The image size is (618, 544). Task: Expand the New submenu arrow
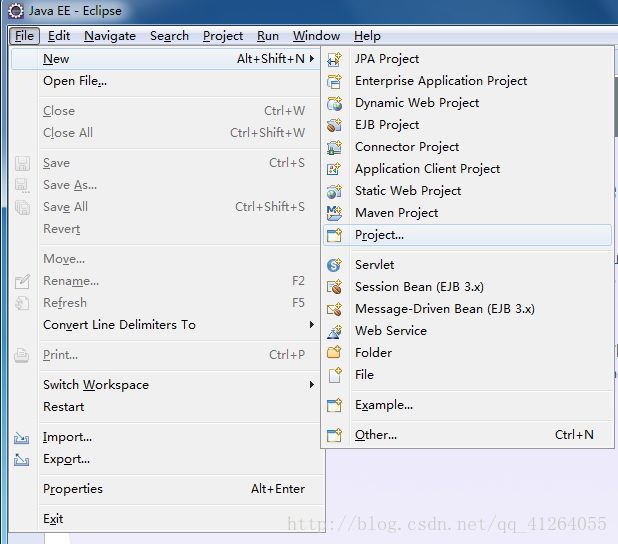(312, 59)
